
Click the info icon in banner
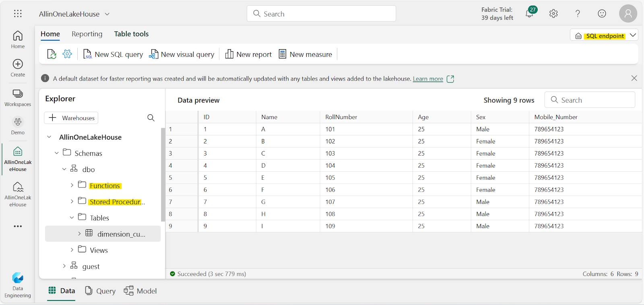(45, 78)
